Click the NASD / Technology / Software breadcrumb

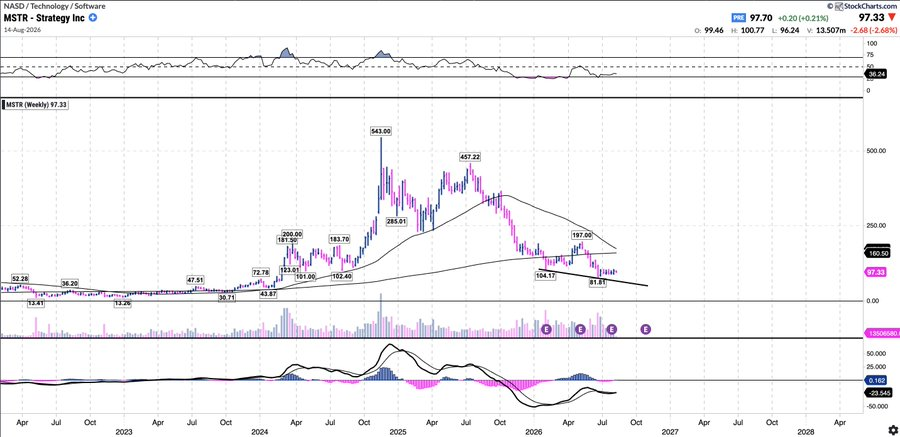(x=55, y=6)
